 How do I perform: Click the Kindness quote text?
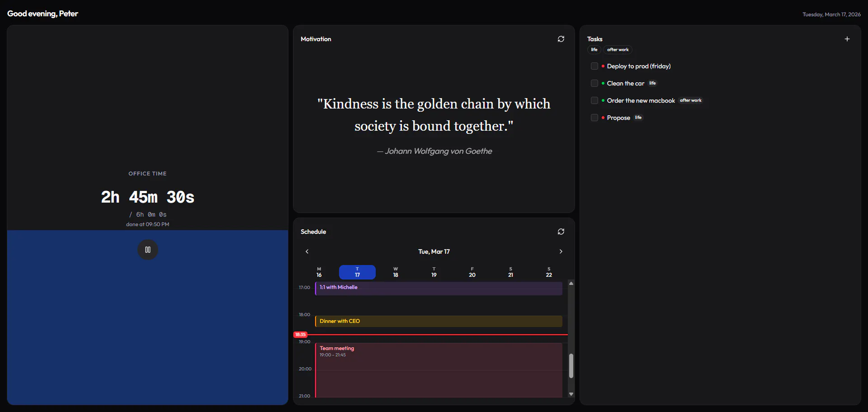[434, 115]
